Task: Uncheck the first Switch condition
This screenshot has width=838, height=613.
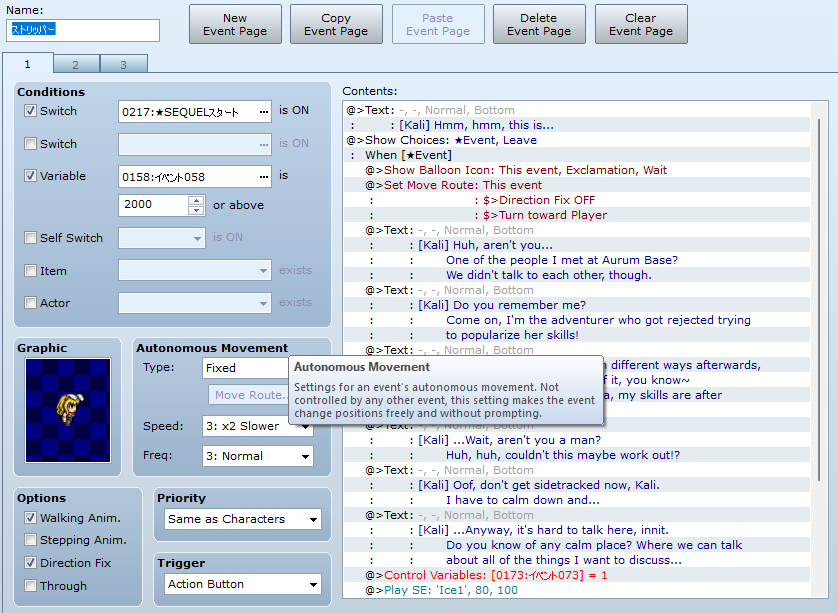Action: pos(31,111)
